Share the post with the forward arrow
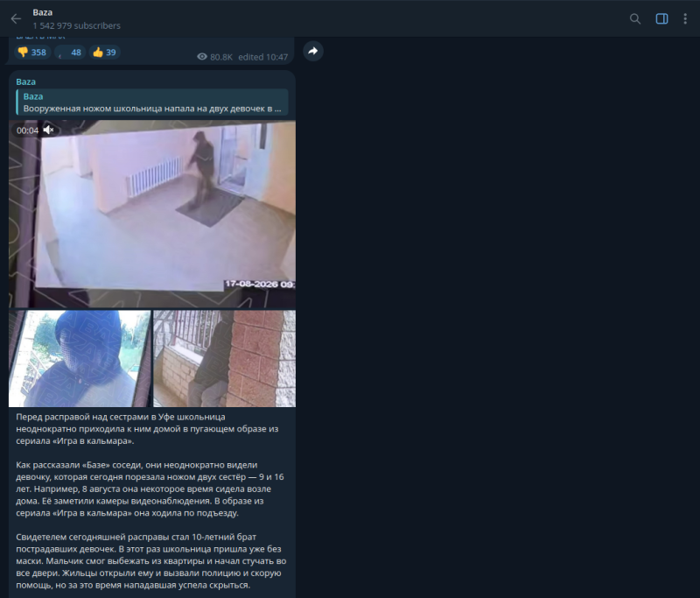Image resolution: width=700 pixels, height=598 pixels. [x=313, y=51]
